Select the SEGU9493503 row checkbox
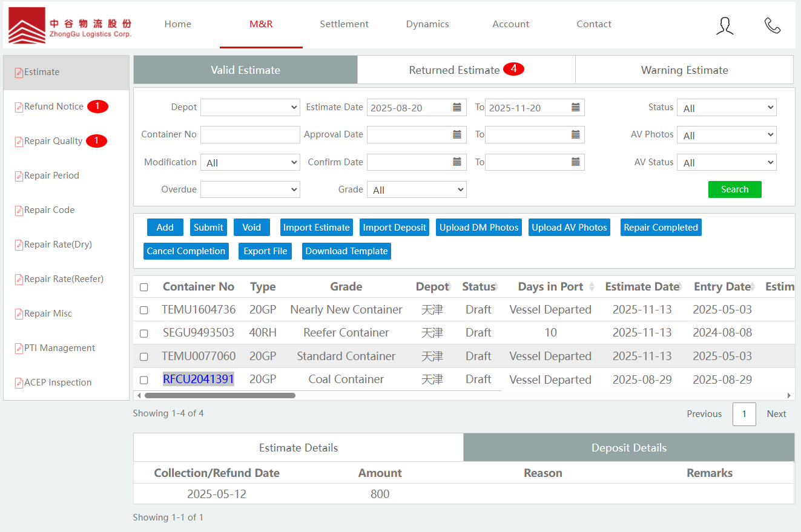Viewport: 801px width, 532px height. point(144,333)
